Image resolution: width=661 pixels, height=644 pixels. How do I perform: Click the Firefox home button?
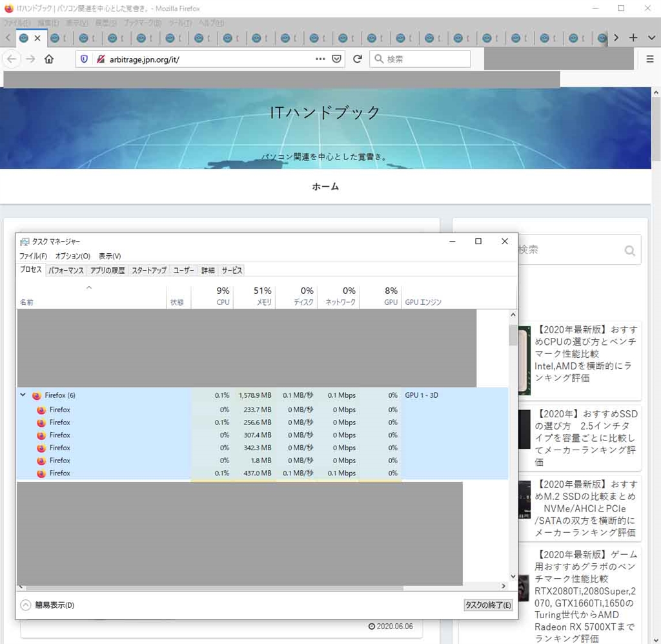[x=49, y=59]
